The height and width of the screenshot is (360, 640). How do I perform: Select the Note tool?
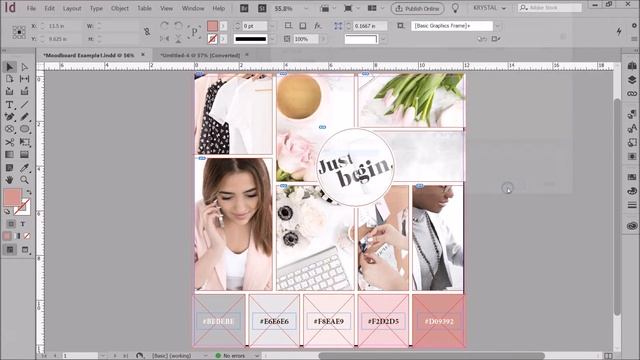click(10, 168)
